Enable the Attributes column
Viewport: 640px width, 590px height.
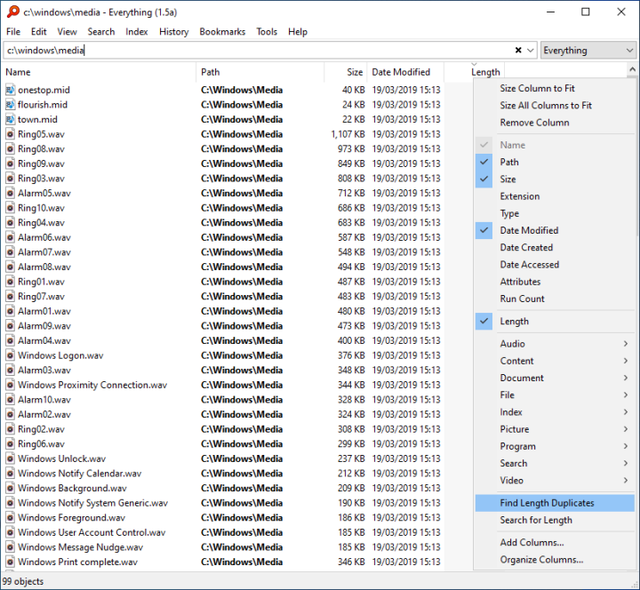point(555,282)
